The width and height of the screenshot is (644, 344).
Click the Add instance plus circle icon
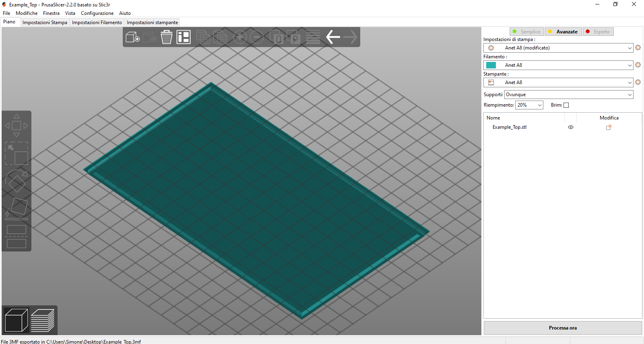click(x=240, y=37)
